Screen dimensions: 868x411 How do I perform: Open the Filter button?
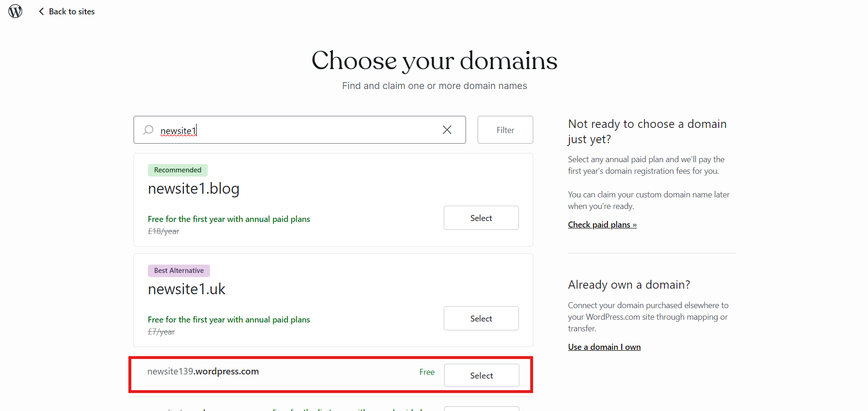(x=505, y=130)
